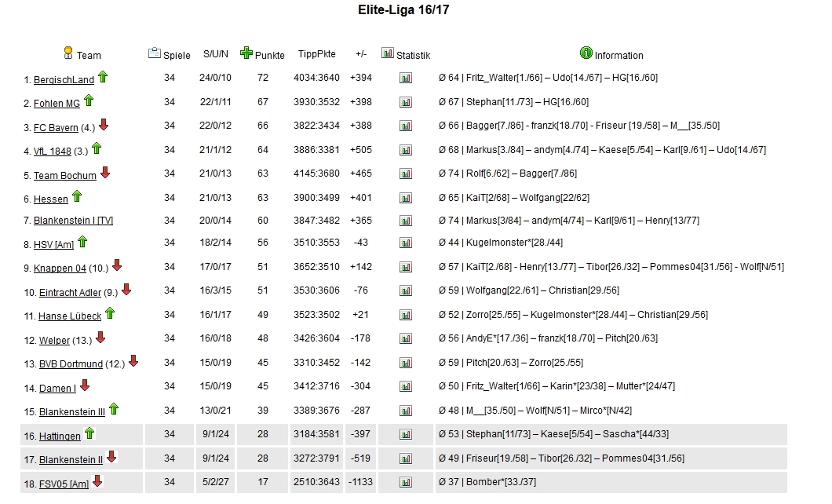Open the Eintracht Adler team link
832x504 pixels.
[x=70, y=293]
